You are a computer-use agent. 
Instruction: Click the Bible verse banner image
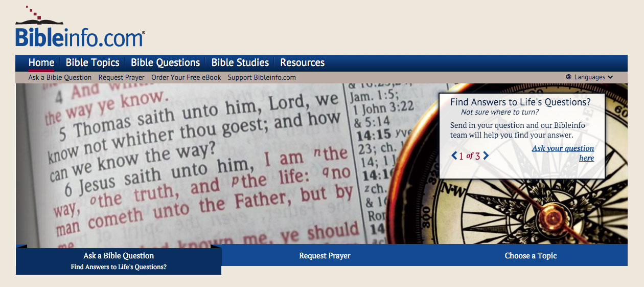coord(227,164)
